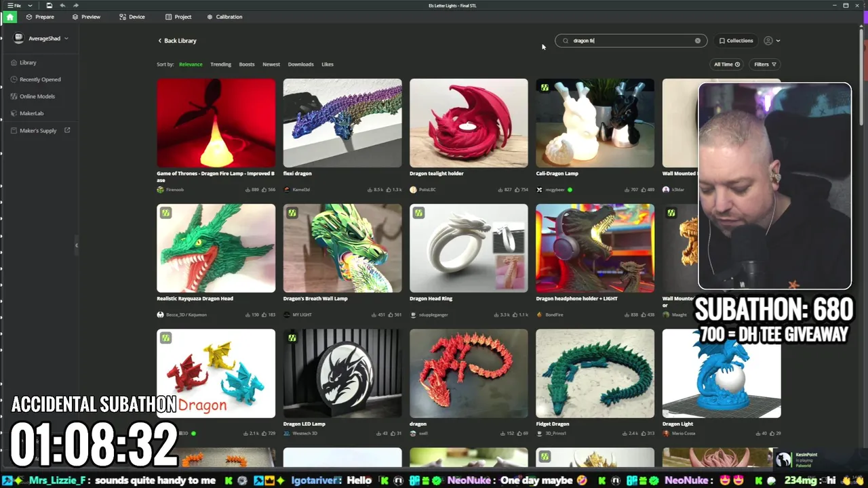Click the download icon on Dragon tealight holder

[x=499, y=190]
